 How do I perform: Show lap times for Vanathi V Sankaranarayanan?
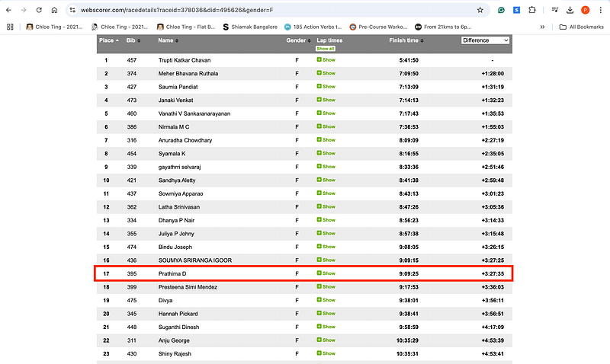(326, 113)
